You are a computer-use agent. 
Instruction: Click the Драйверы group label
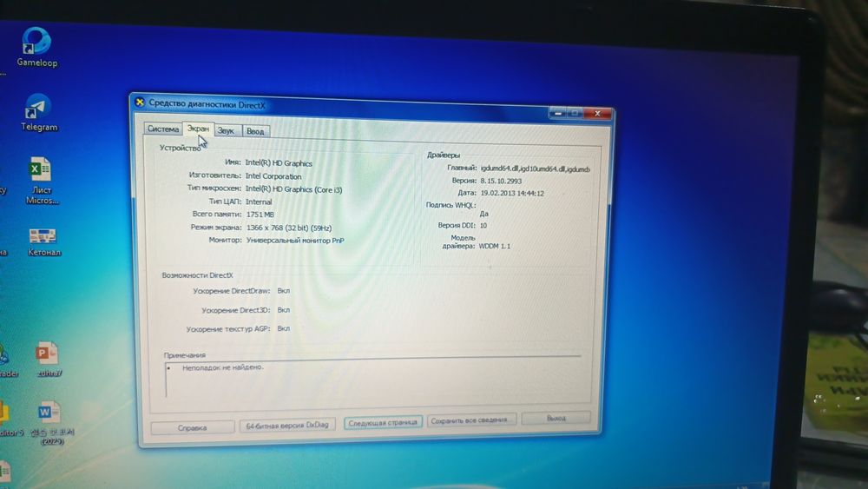[x=443, y=155]
